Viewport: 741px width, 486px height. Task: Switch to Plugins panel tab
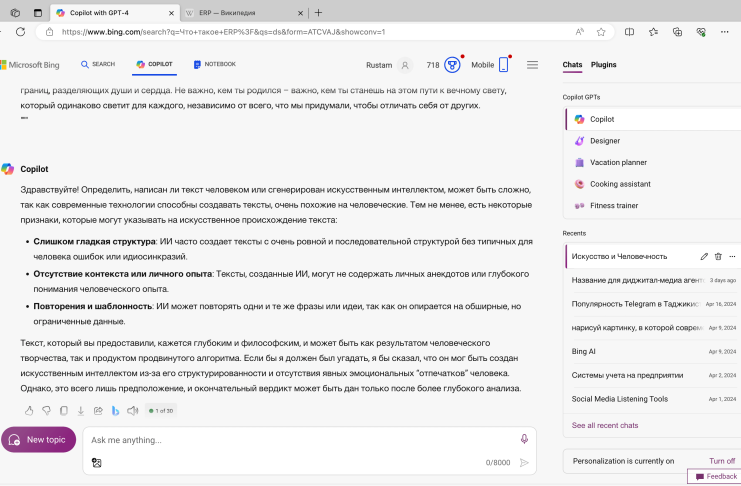tap(603, 65)
